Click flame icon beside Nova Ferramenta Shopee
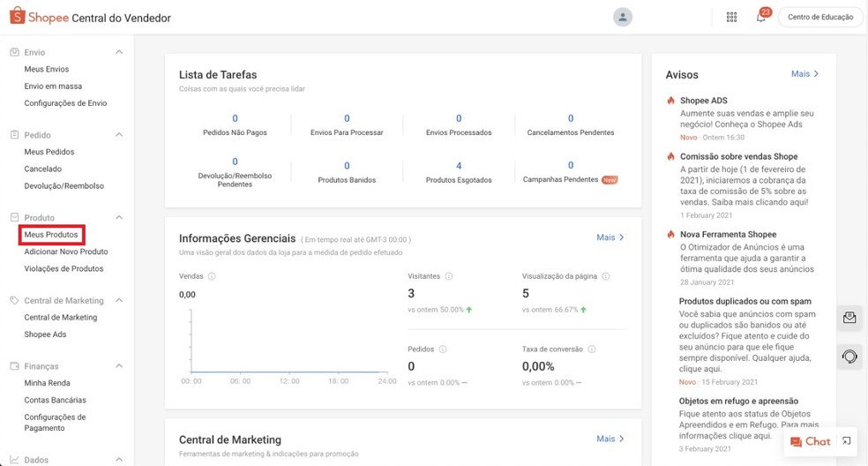868x466 pixels. point(671,235)
